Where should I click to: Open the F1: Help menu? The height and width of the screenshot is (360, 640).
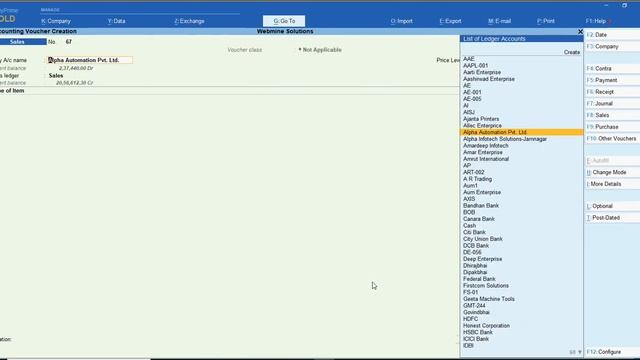coord(596,21)
